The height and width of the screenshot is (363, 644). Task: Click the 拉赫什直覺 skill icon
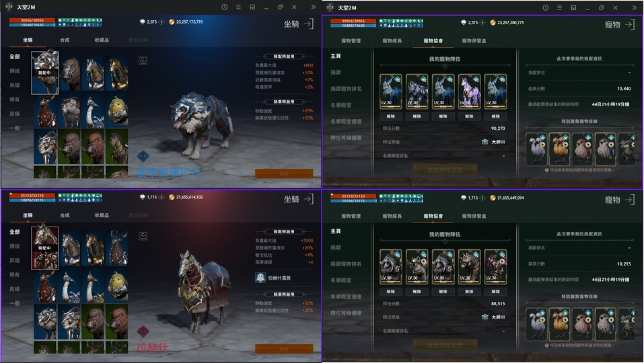tap(260, 278)
